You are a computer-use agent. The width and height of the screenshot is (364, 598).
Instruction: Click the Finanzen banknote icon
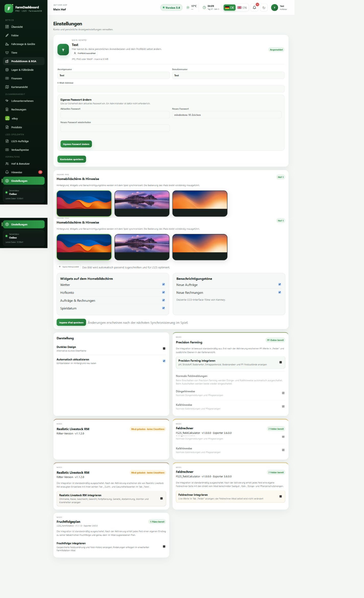7,78
